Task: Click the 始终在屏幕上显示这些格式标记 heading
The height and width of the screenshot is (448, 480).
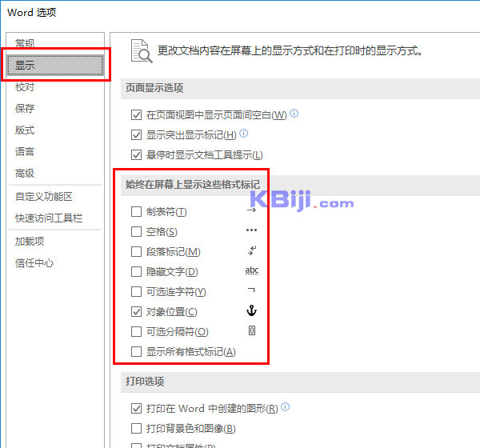Action: click(193, 185)
